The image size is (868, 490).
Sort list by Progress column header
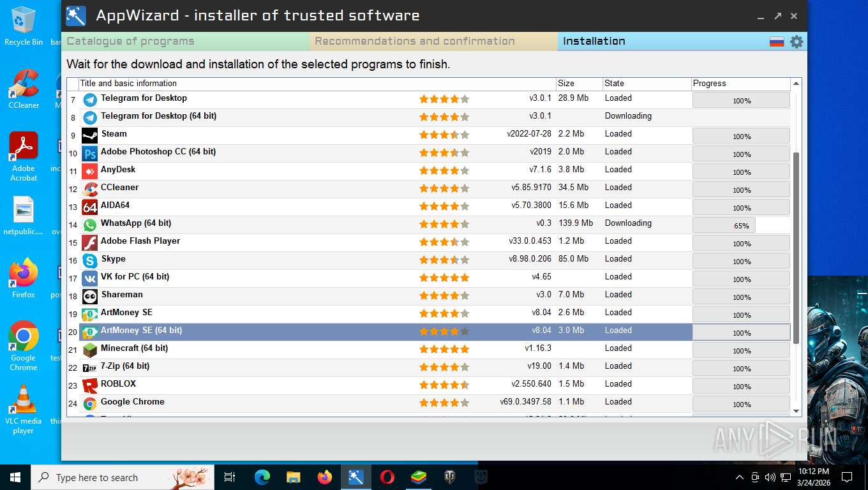(x=741, y=84)
